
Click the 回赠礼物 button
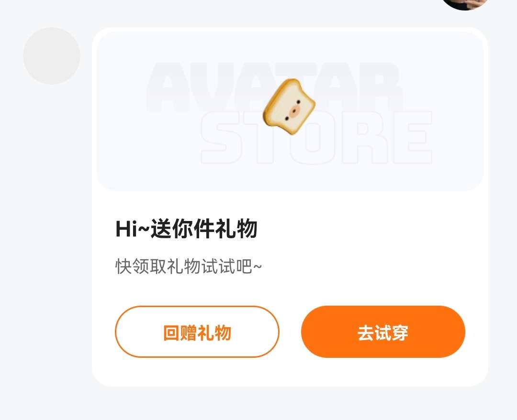[197, 332]
